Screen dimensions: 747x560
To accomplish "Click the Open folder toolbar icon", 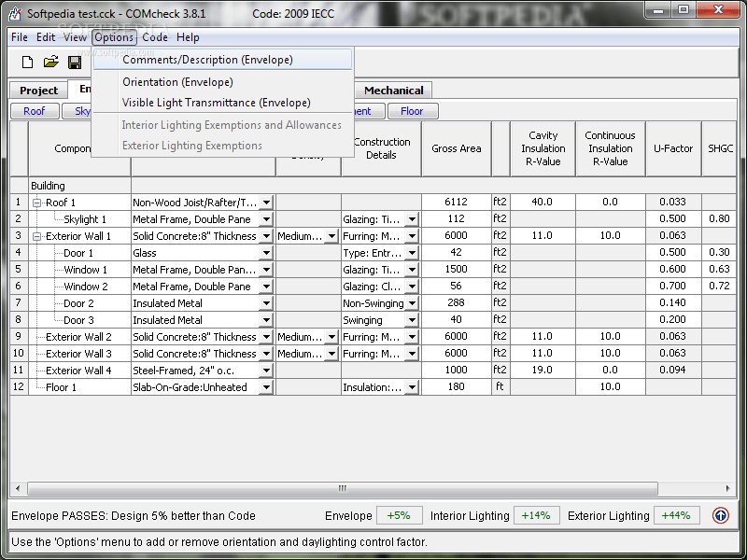I will click(50, 62).
